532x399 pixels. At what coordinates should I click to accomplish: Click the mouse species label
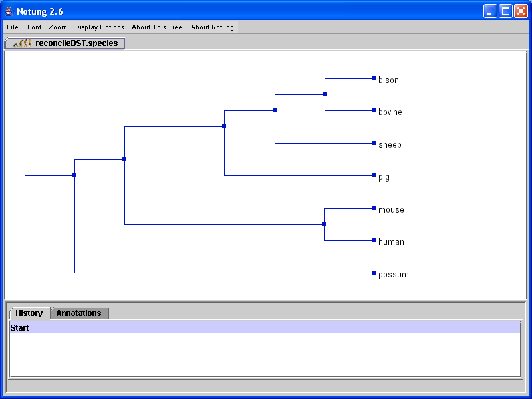pos(391,210)
